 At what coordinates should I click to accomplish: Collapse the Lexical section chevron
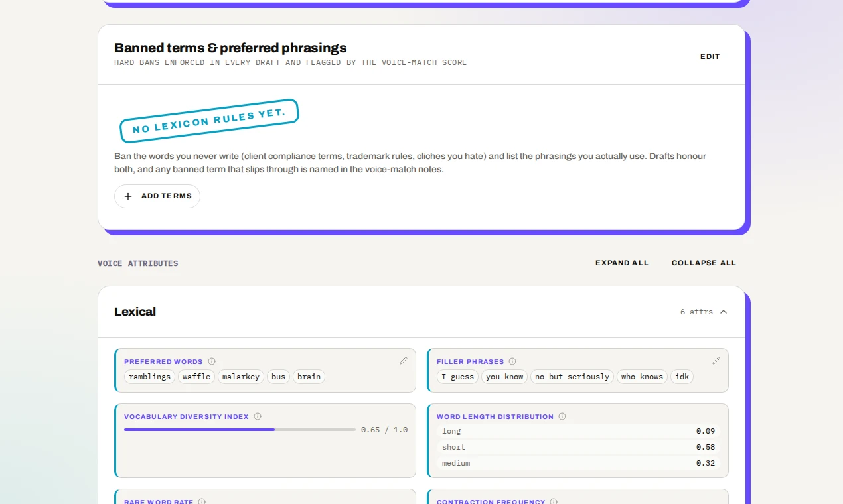(x=724, y=312)
